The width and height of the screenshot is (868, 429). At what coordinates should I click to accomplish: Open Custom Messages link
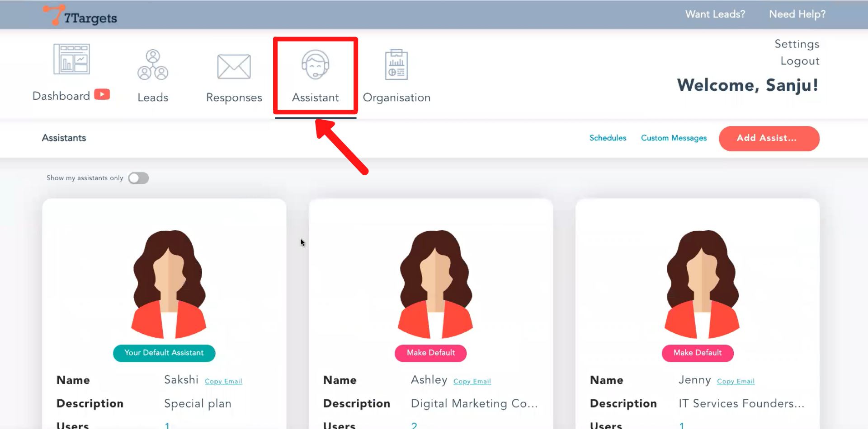(674, 138)
